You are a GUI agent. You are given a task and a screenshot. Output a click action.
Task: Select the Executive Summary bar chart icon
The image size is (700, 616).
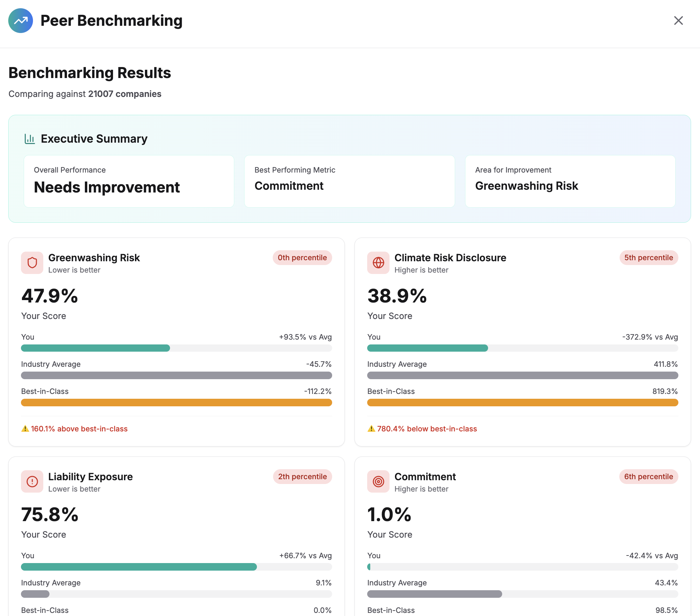(30, 139)
